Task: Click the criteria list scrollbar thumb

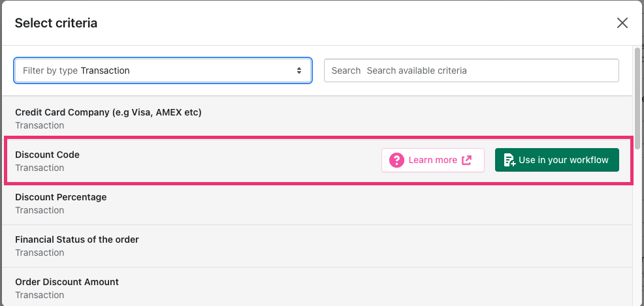Action: coord(637,99)
